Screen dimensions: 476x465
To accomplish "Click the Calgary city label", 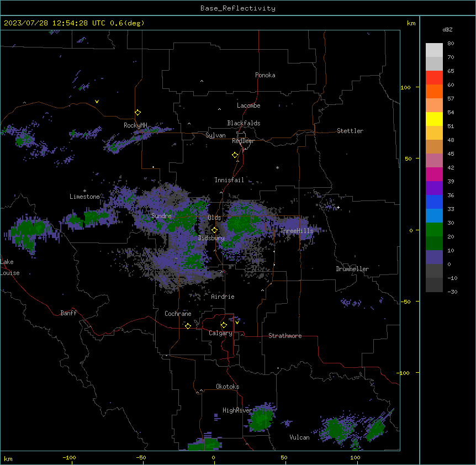I will (x=220, y=333).
